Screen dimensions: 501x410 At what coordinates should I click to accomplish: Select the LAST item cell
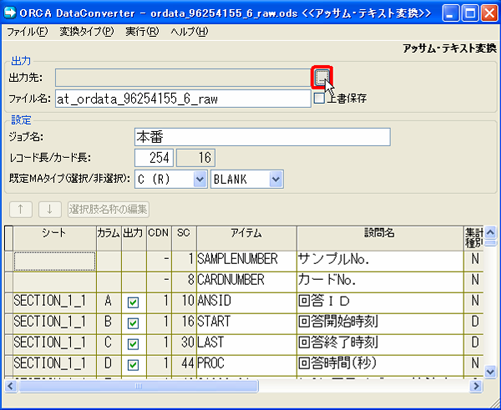tap(246, 344)
